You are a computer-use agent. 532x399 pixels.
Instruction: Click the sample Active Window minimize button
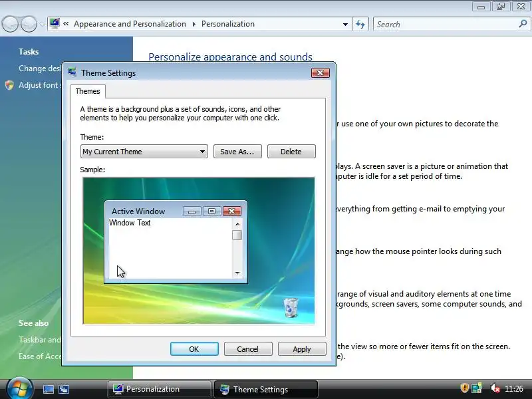(192, 211)
